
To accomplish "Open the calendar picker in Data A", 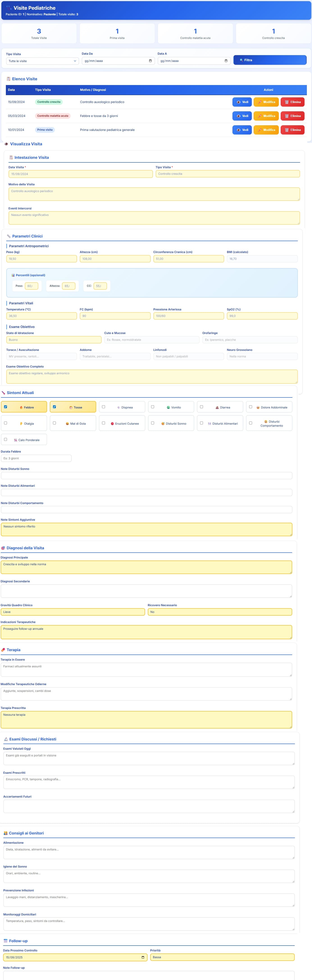I will (x=226, y=61).
